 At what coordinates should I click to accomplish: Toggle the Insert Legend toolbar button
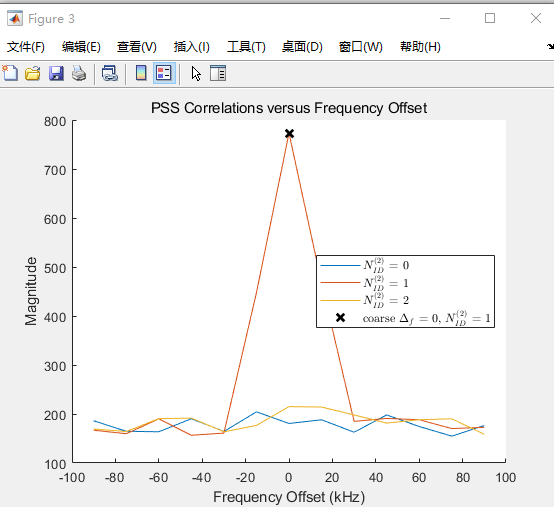click(x=164, y=73)
